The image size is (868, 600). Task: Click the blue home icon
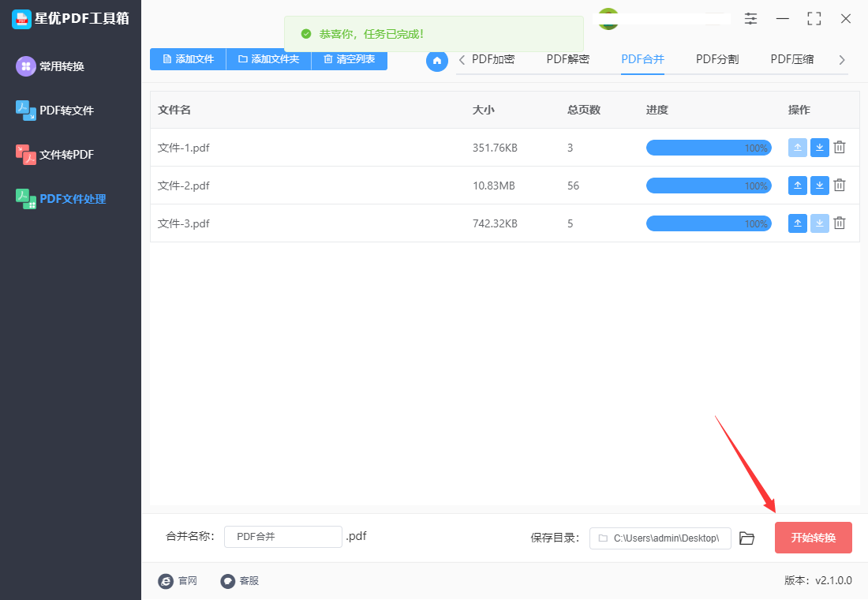click(x=437, y=61)
